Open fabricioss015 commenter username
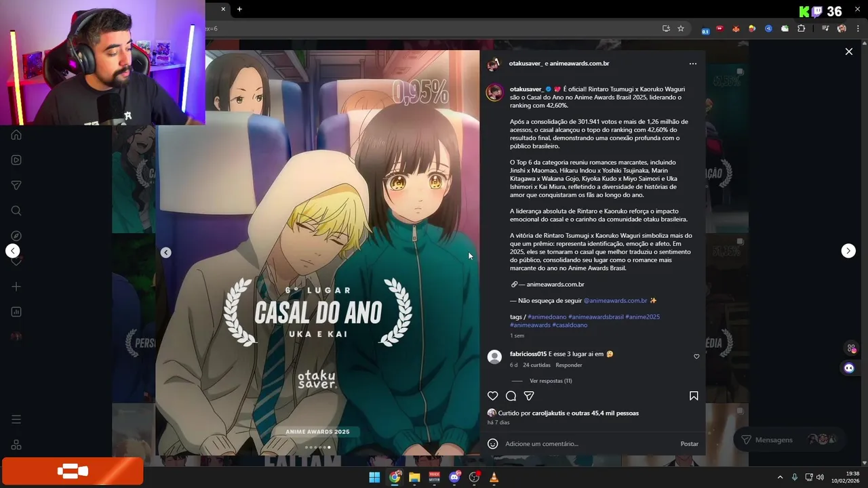Screen dimensions: 868x488 528,354
